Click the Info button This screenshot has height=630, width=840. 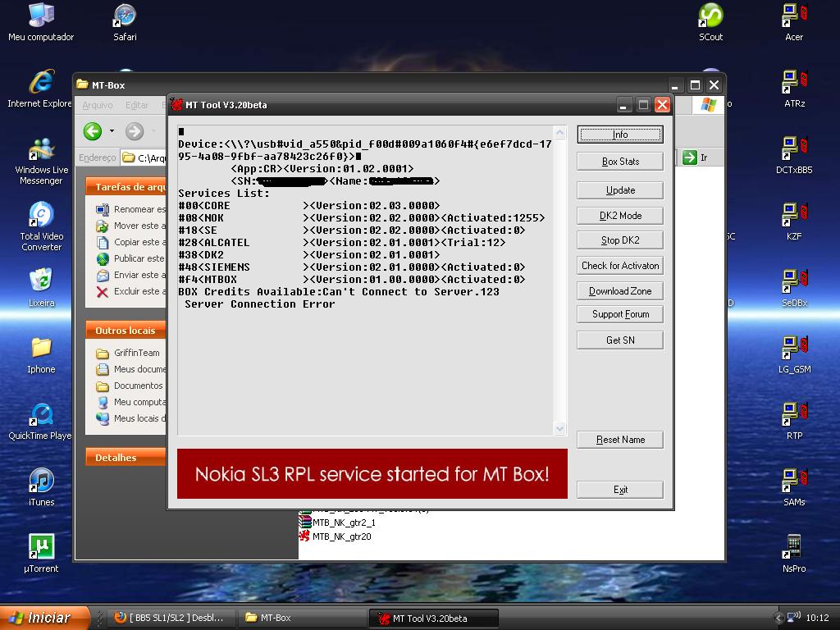pos(620,135)
